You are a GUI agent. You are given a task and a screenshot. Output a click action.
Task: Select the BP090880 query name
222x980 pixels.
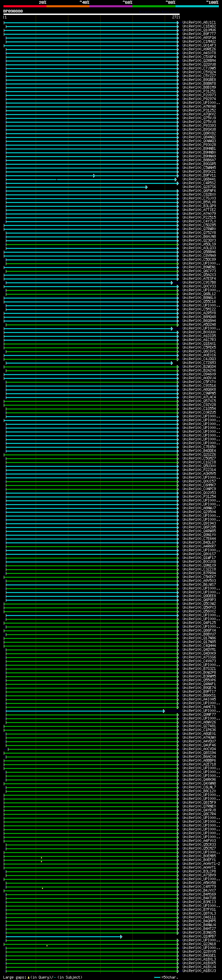[13, 11]
